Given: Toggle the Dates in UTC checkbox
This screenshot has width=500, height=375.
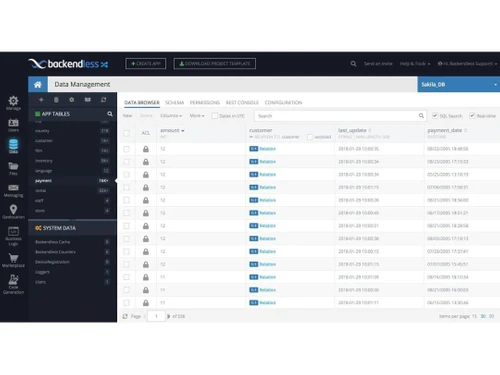Looking at the screenshot, I should (215, 116).
